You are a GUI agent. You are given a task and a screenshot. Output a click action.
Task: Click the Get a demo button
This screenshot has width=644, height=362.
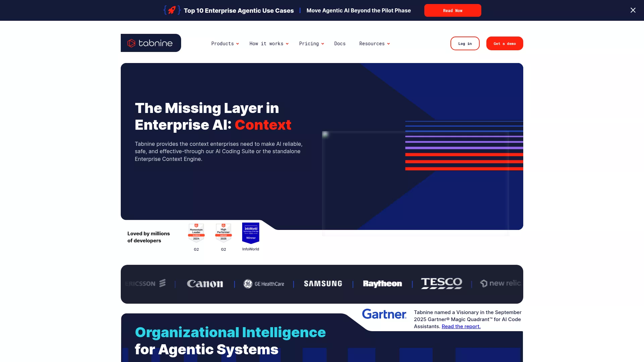(504, 44)
